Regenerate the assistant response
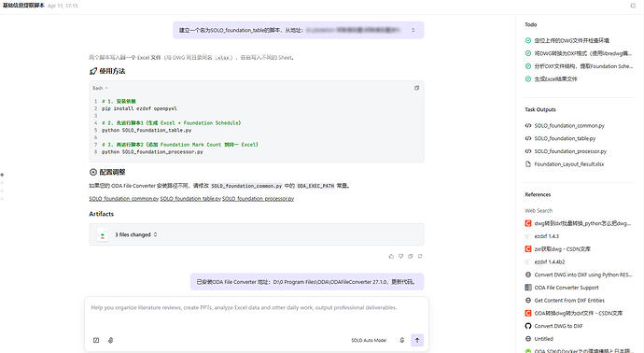 click(420, 256)
